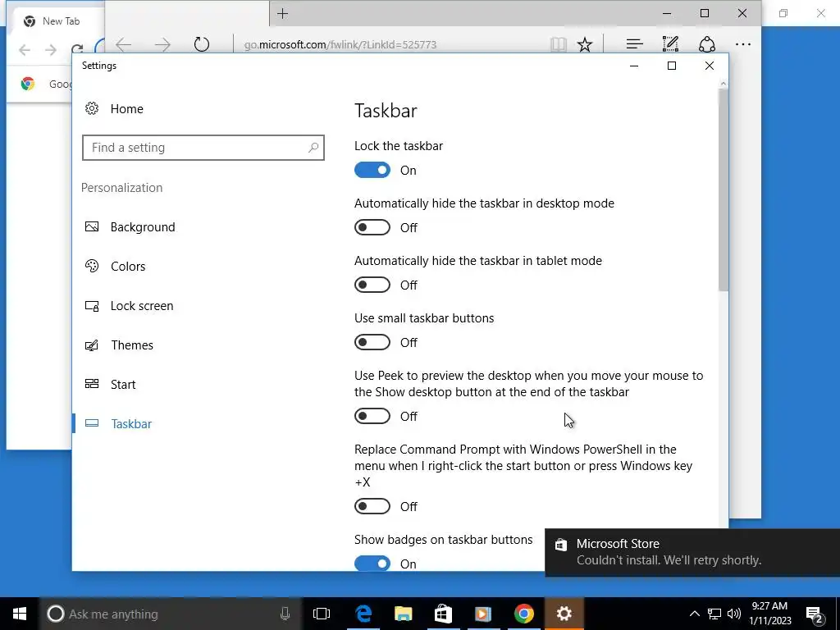Turn on Use small taskbar buttons

372,342
